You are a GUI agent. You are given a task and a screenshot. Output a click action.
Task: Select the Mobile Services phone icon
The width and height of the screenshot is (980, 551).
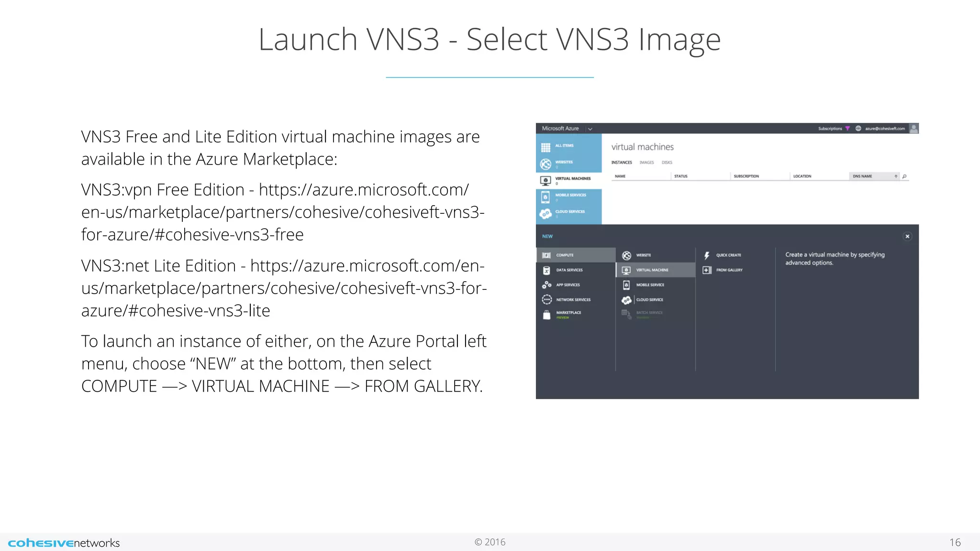546,197
